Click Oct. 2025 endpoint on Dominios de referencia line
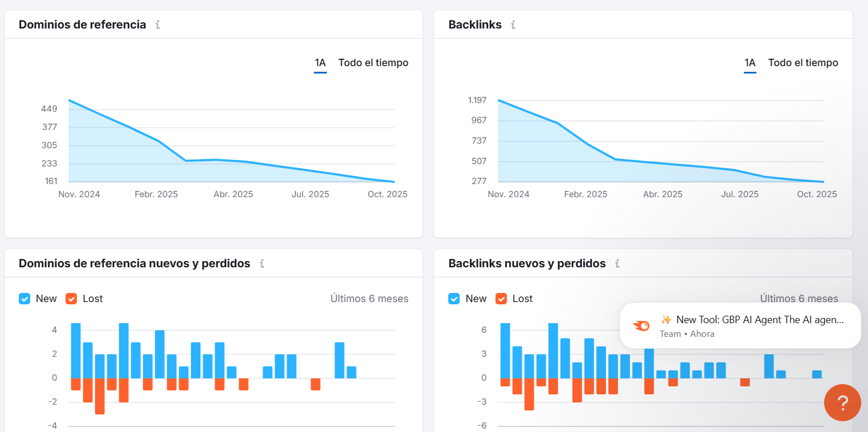This screenshot has width=868, height=432. tap(394, 182)
